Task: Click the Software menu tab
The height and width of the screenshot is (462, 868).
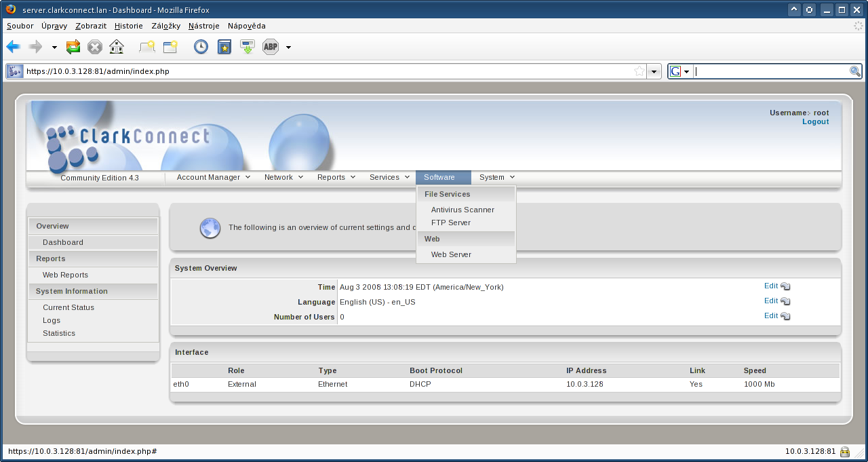Action: pyautogui.click(x=443, y=178)
